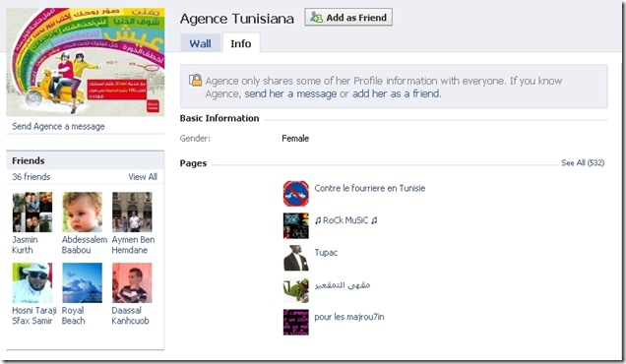
Task: Click Daassal Kanhcuob's photo thumbnail
Action: coord(132,282)
